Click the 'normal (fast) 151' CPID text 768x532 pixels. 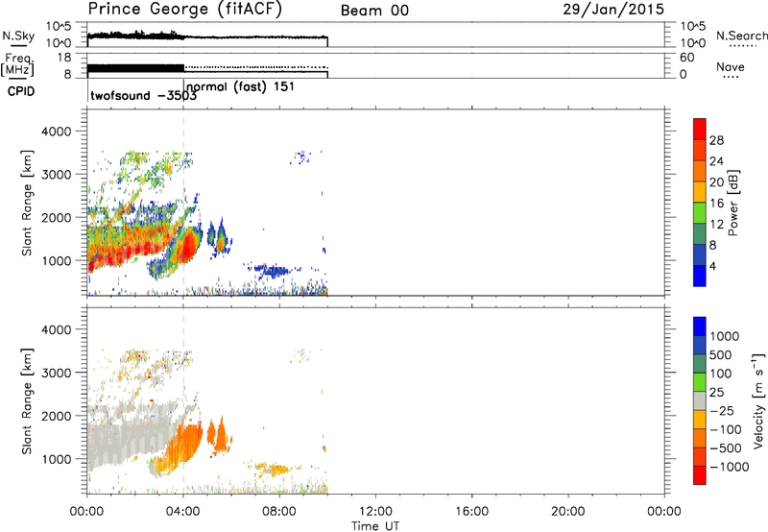pos(241,87)
